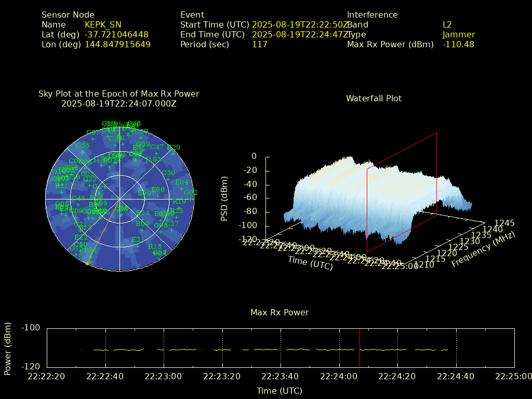Image resolution: width=532 pixels, height=399 pixels.
Task: Select the R20 satellite in sky plot
Action: tap(174, 154)
